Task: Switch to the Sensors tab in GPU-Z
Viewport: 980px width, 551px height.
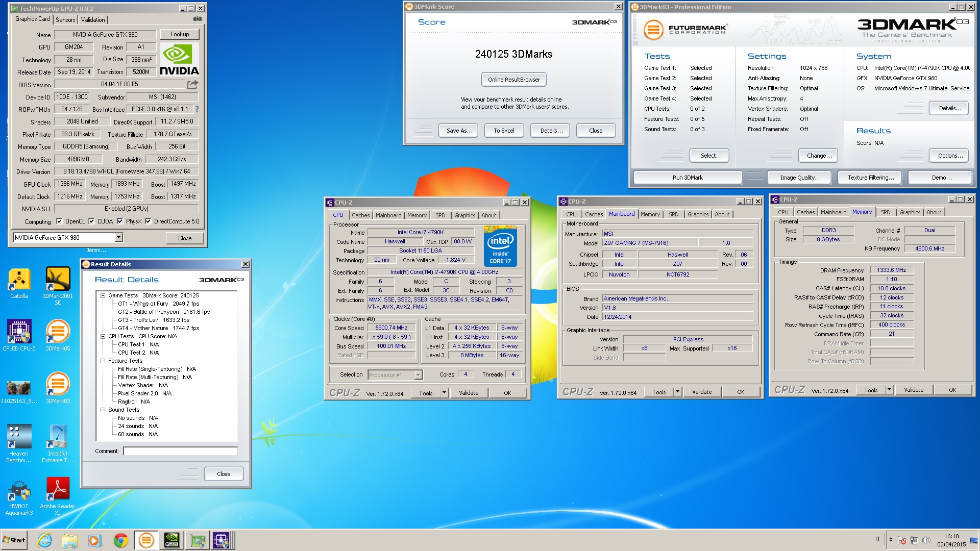Action: pos(65,20)
